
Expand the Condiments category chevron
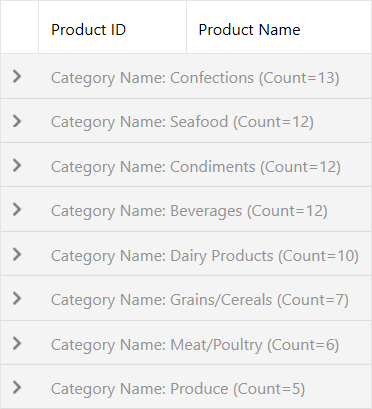pos(17,165)
